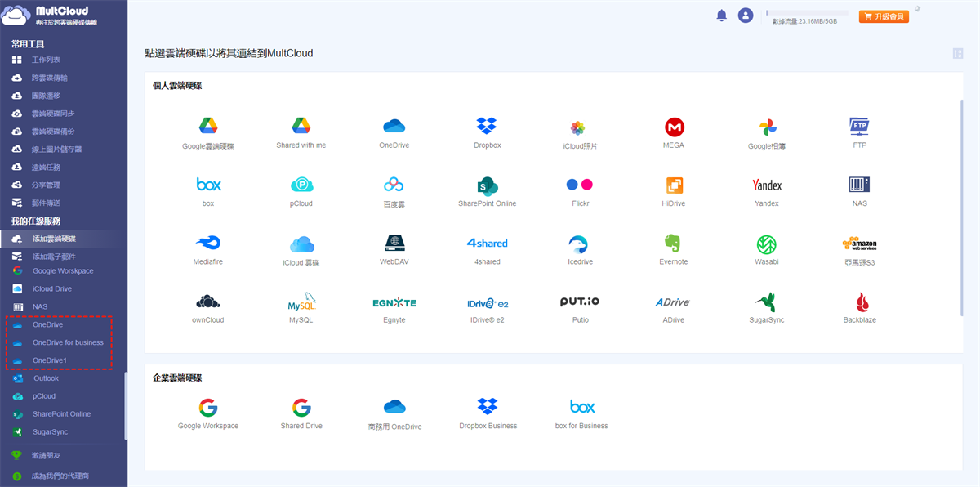Image resolution: width=980 pixels, height=487 pixels.
Task: Open 跨雲碟傳輸 in the sidebar
Action: (49, 78)
